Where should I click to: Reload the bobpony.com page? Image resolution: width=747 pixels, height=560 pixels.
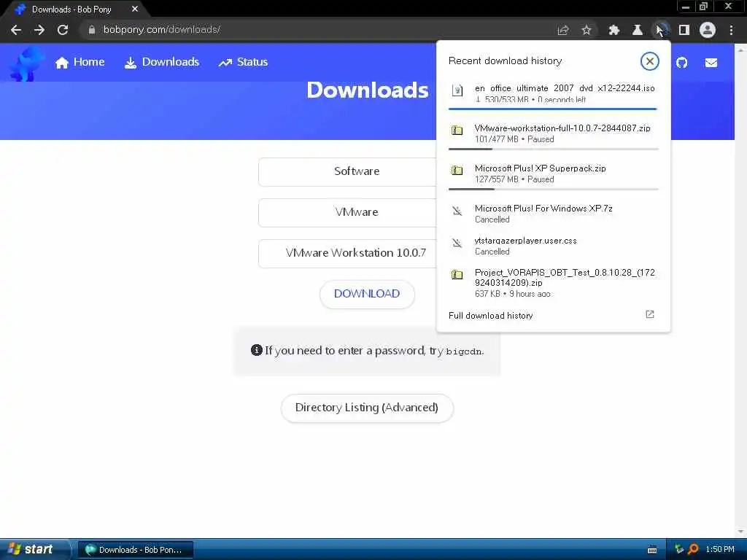[x=63, y=30]
